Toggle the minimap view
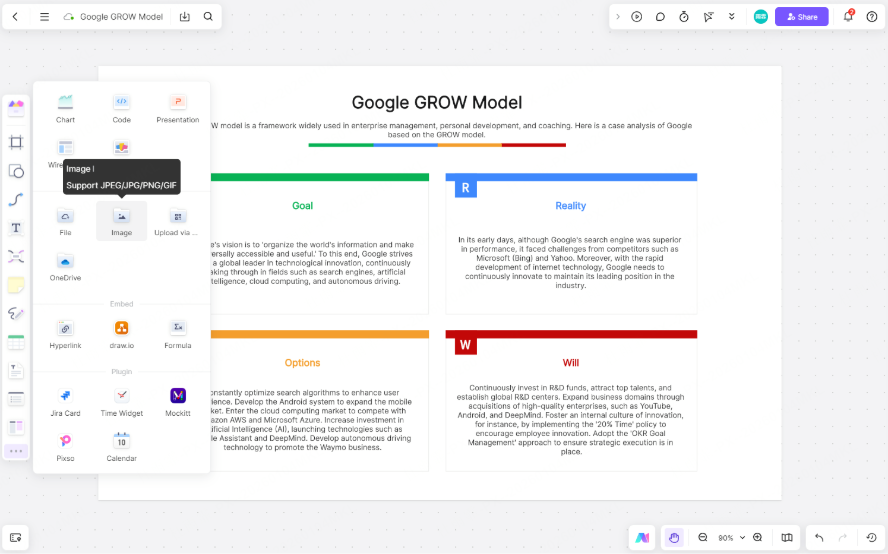Viewport: 888px width, 554px height. pyautogui.click(x=787, y=538)
